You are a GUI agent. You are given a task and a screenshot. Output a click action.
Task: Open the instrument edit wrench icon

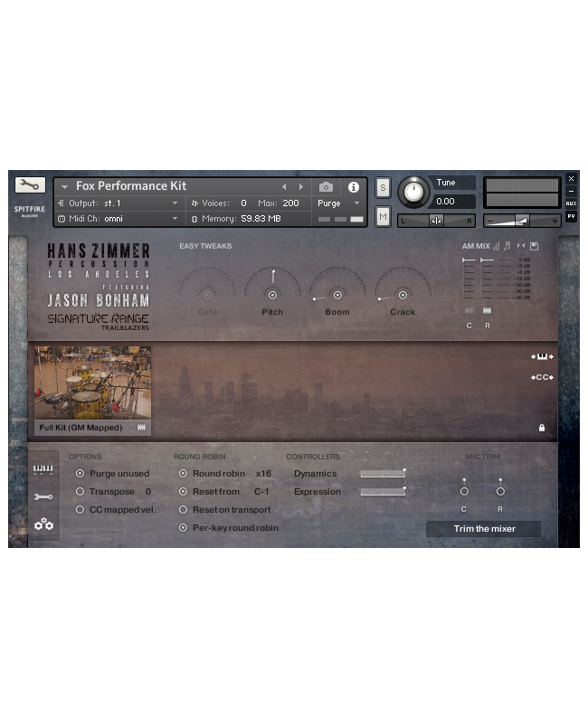pos(30,185)
